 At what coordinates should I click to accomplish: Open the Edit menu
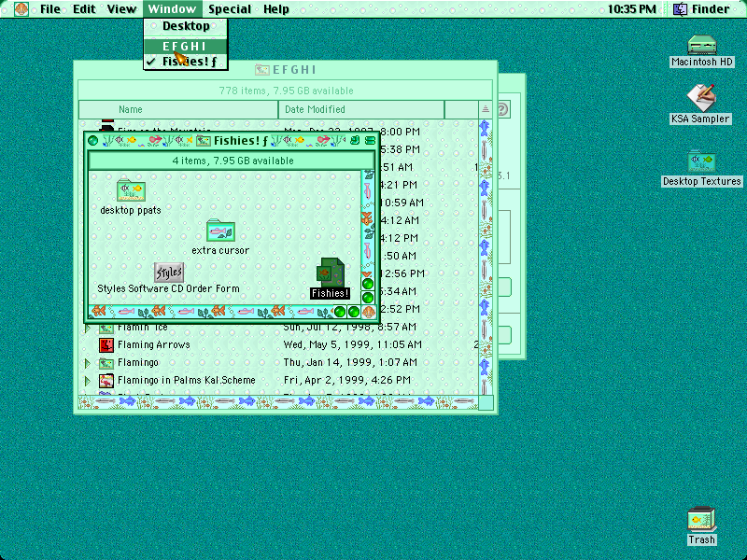click(84, 8)
